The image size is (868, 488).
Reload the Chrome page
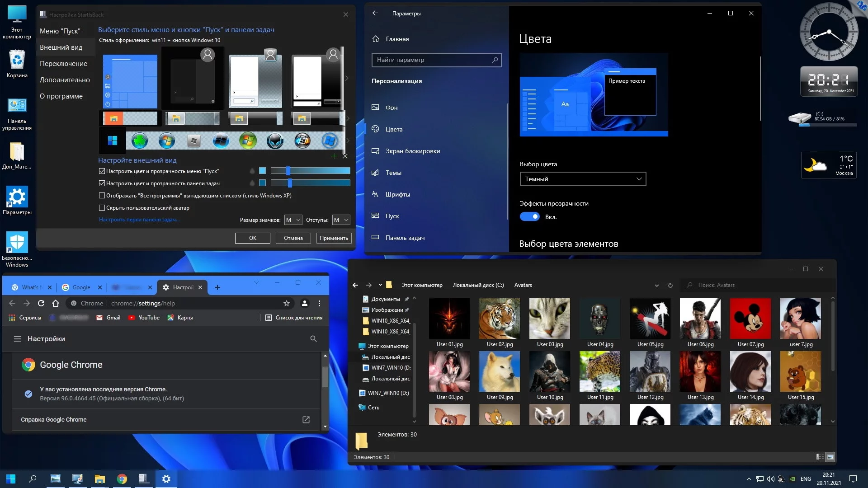[x=41, y=303]
